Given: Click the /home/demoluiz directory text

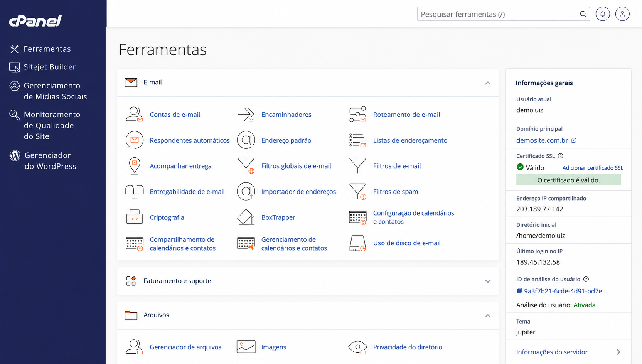Looking at the screenshot, I should click(541, 236).
